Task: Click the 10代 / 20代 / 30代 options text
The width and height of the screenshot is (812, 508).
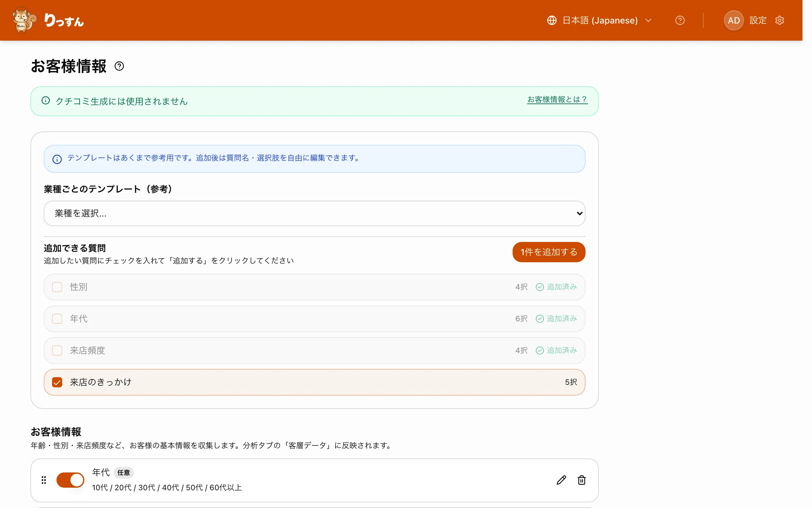Action: 167,487
